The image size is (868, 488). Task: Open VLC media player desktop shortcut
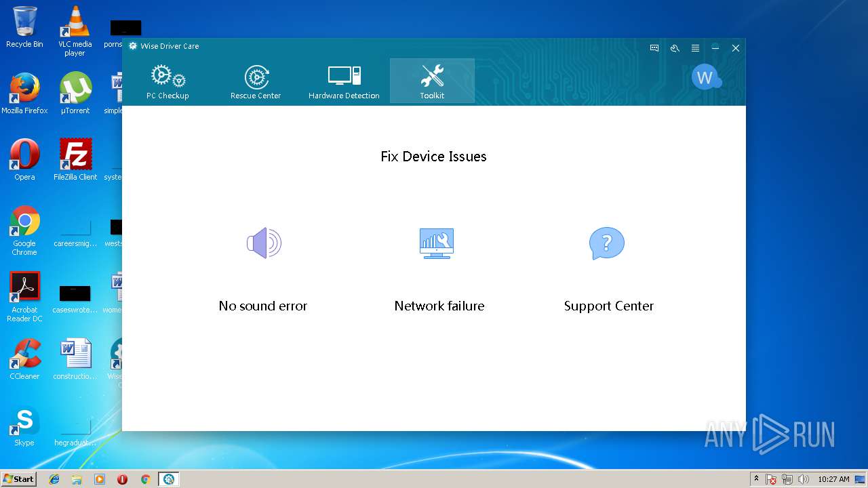tap(75, 31)
